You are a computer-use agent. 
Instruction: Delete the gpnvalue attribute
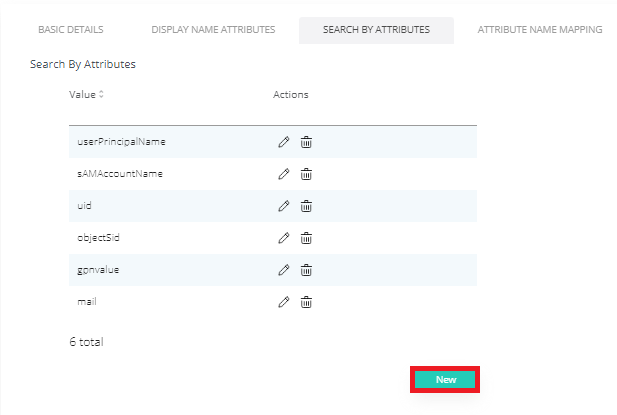point(307,270)
